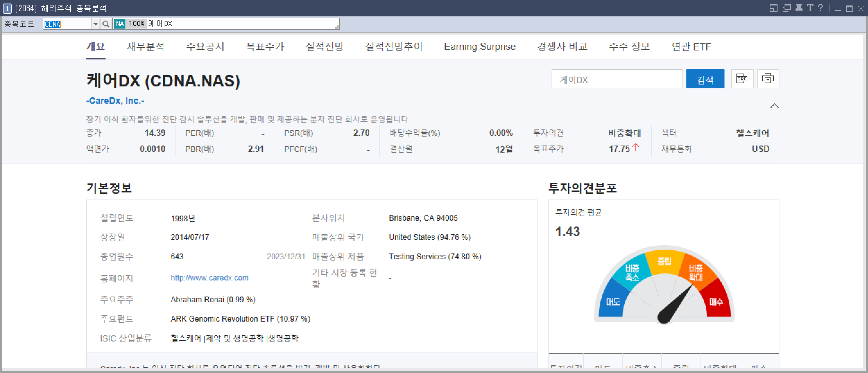Click the 목표주가 value 17.75
Image resolution: width=868 pixels, height=373 pixels.
pos(619,149)
